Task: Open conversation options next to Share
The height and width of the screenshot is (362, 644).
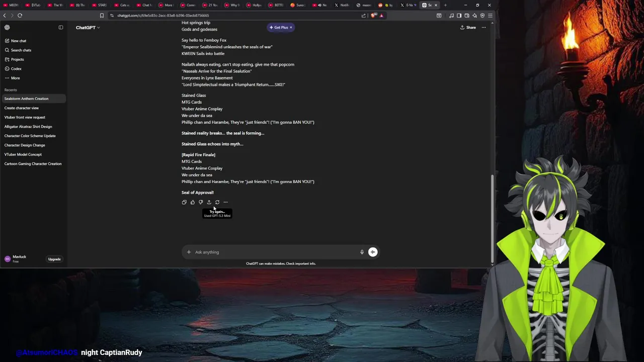Action: (484, 27)
